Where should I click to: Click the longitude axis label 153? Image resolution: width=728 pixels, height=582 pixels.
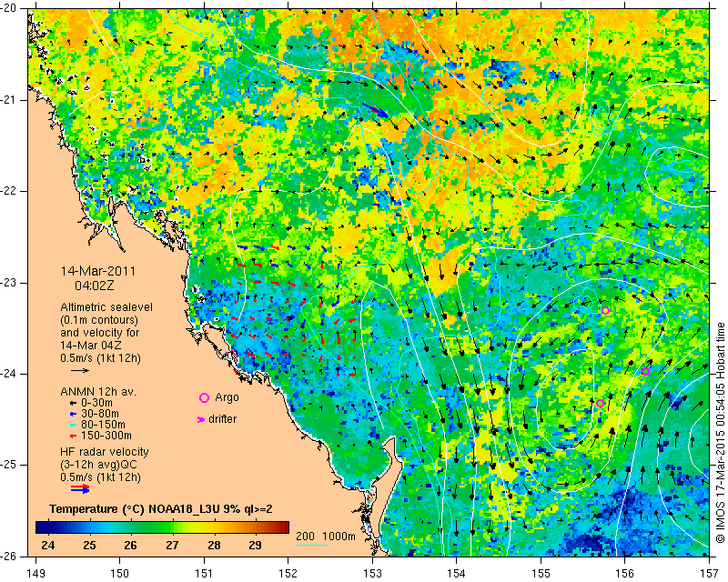pyautogui.click(x=372, y=574)
